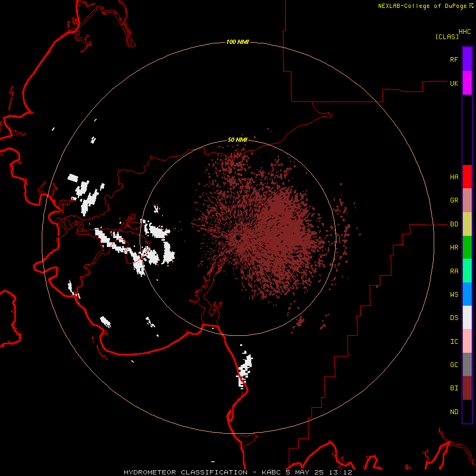476x476 pixels.
Task: Click the BI legend label
Action: coord(454,388)
